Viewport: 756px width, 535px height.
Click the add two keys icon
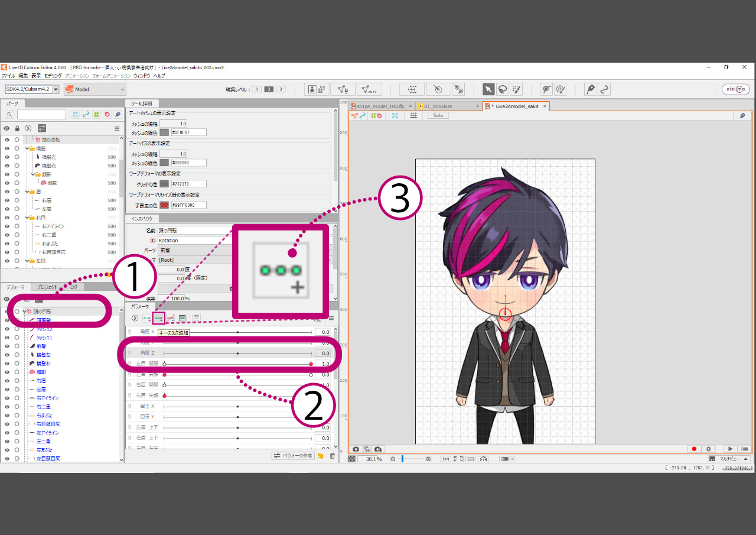[x=146, y=318]
